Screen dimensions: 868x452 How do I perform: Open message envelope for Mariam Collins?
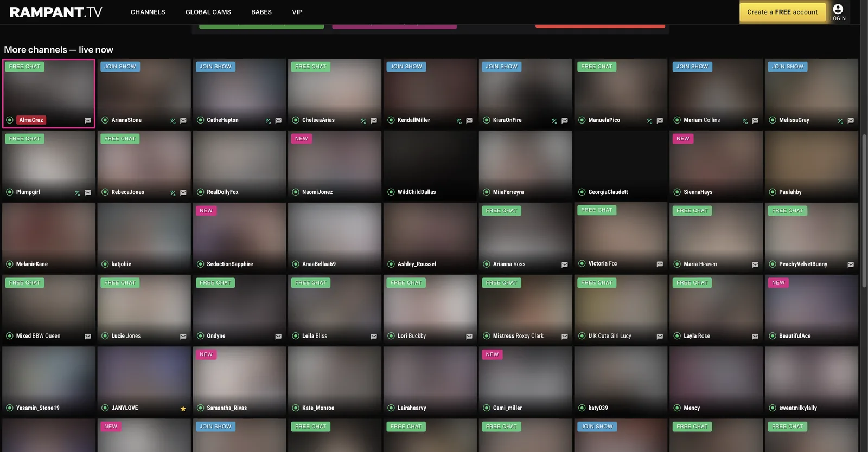(x=755, y=121)
